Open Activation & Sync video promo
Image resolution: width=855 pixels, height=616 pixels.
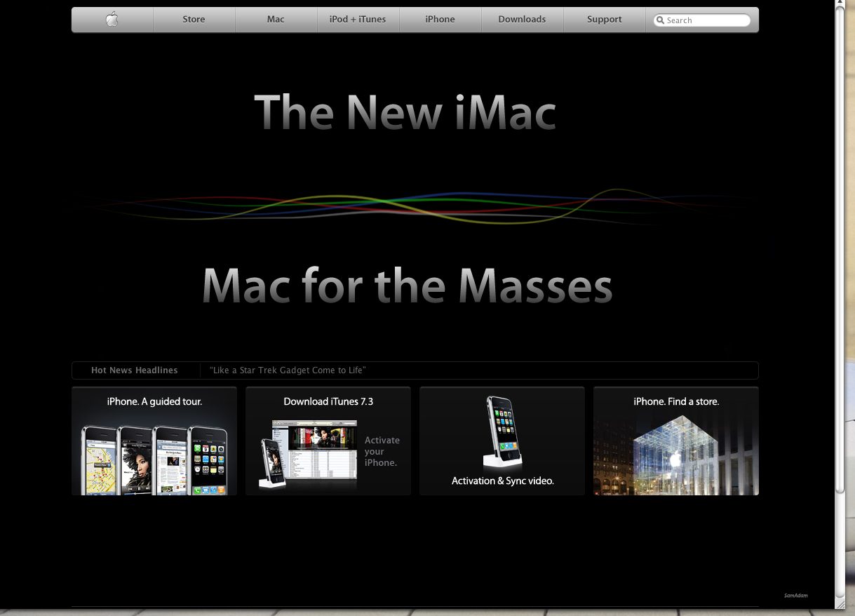[502, 441]
